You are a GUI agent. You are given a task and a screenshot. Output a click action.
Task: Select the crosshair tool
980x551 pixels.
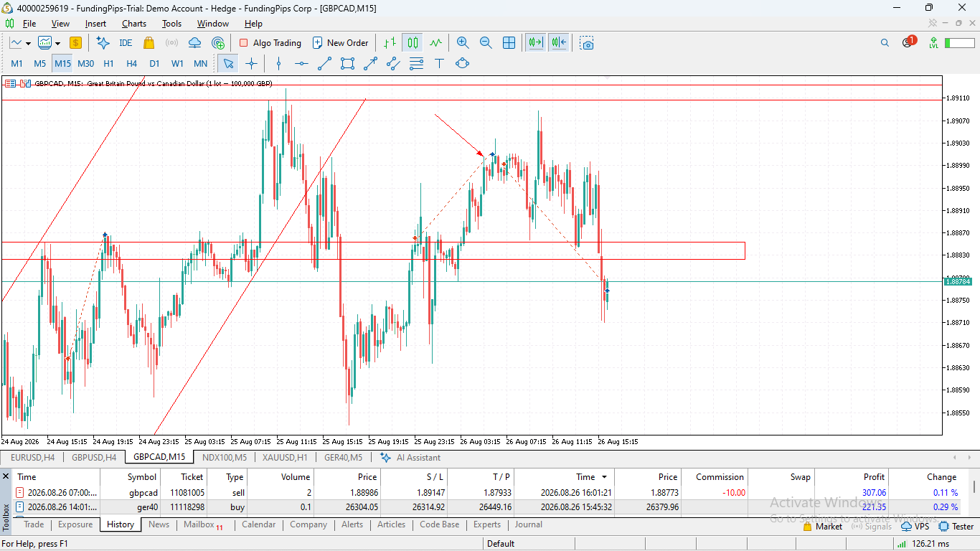[251, 63]
